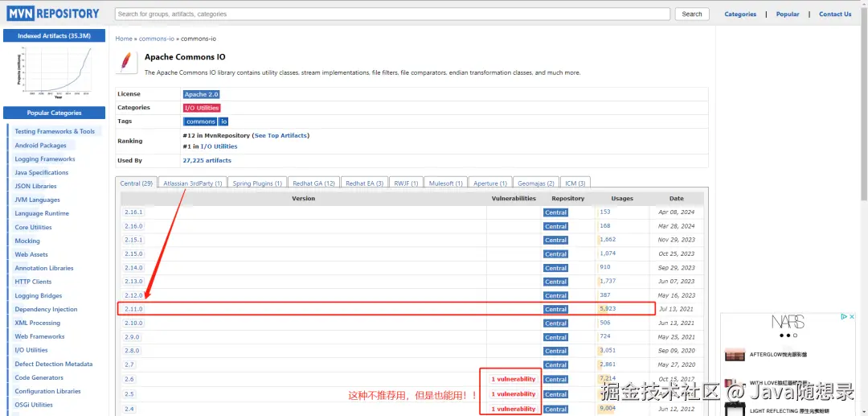Close the NARS advertisement
The height and width of the screenshot is (416, 868).
pos(852,317)
